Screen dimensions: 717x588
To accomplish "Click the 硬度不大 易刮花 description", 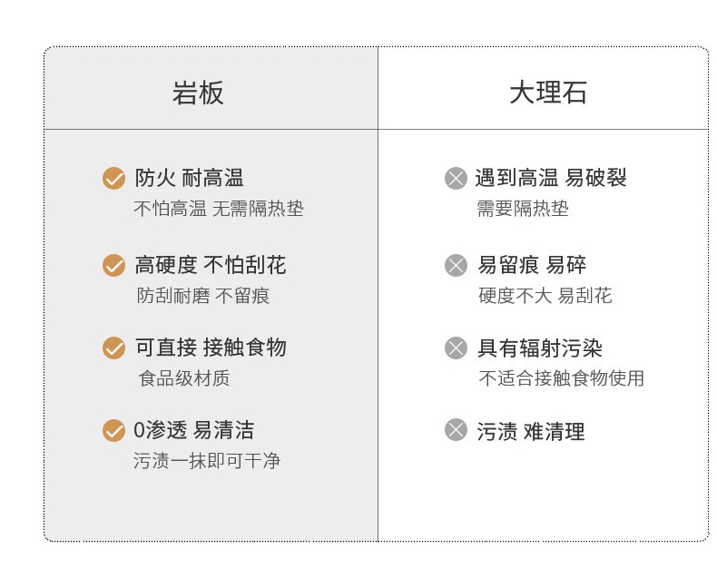I will [x=545, y=296].
